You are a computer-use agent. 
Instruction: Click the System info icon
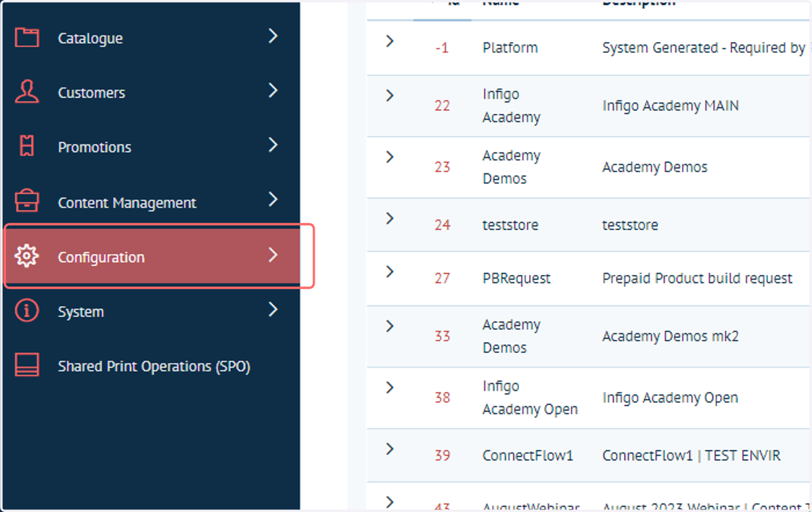click(x=27, y=312)
